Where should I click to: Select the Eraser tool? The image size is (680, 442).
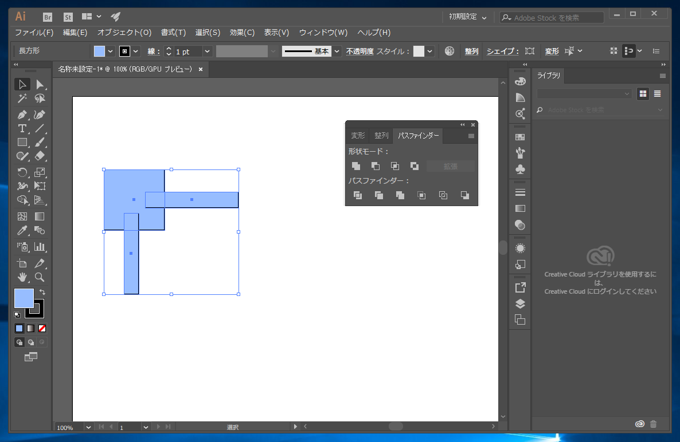pos(39,156)
